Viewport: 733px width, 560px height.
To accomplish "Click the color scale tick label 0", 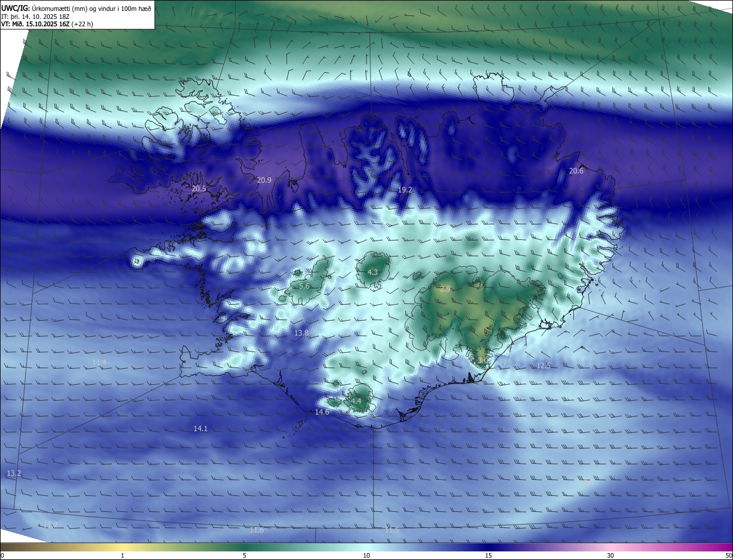I will (x=2, y=555).
